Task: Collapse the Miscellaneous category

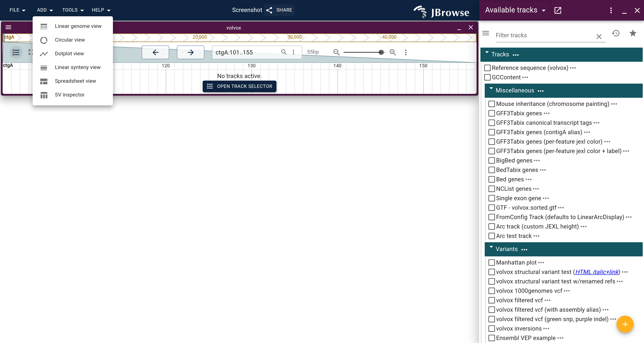Action: (x=491, y=88)
